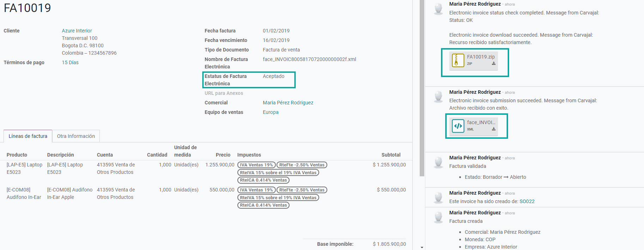Open the SO022 sales order link
Image resolution: width=644 pixels, height=250 pixels.
coord(527,201)
